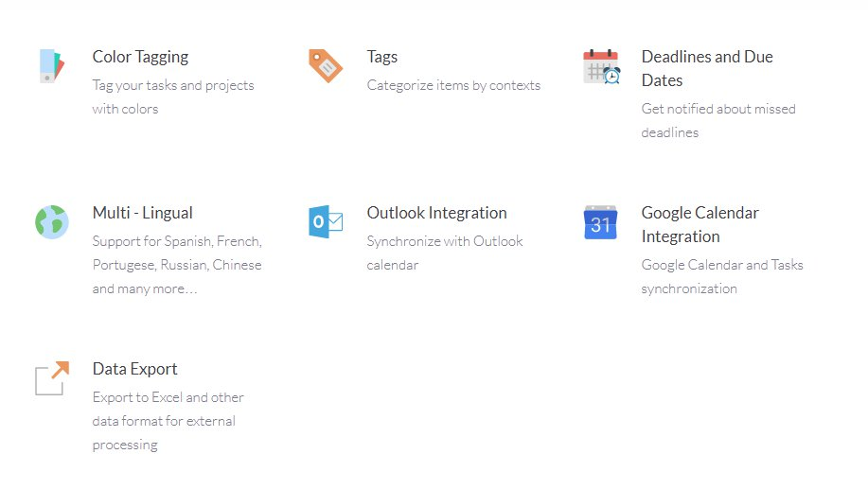Click the Multi-Lingual globe icon

coord(52,222)
